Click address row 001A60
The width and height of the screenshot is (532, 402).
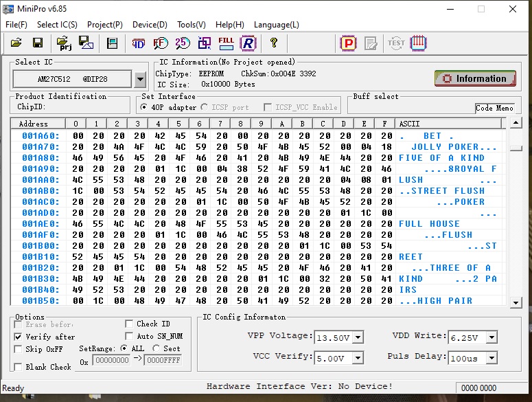[x=41, y=136]
